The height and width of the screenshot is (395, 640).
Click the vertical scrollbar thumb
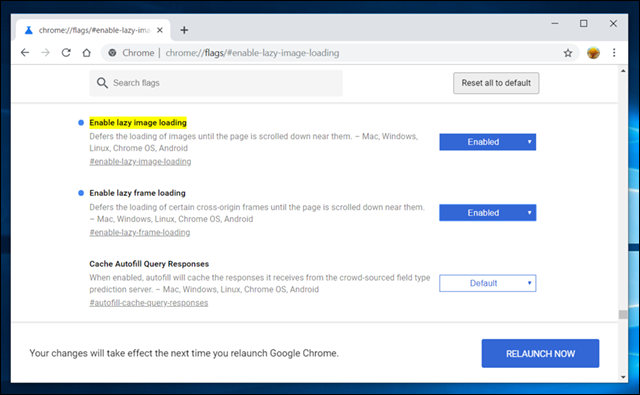[x=623, y=314]
